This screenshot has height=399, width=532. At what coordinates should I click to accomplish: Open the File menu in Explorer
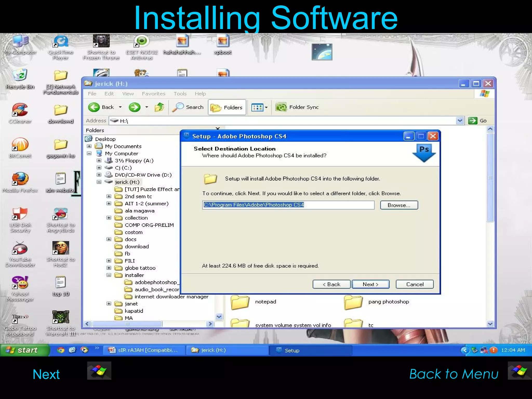tap(92, 94)
